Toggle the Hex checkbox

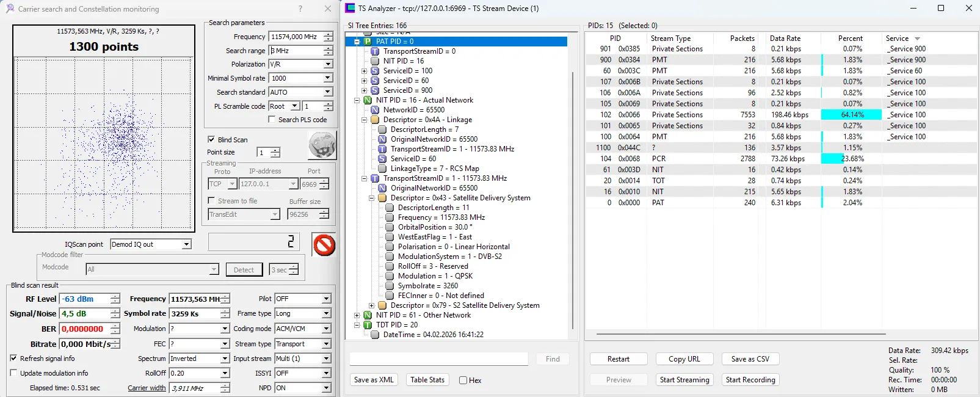pos(463,381)
